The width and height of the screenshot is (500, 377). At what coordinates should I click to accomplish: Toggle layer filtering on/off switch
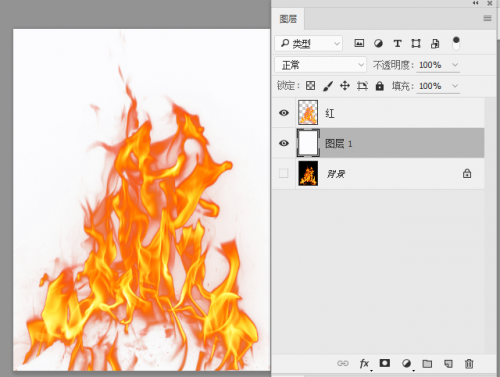click(x=456, y=43)
